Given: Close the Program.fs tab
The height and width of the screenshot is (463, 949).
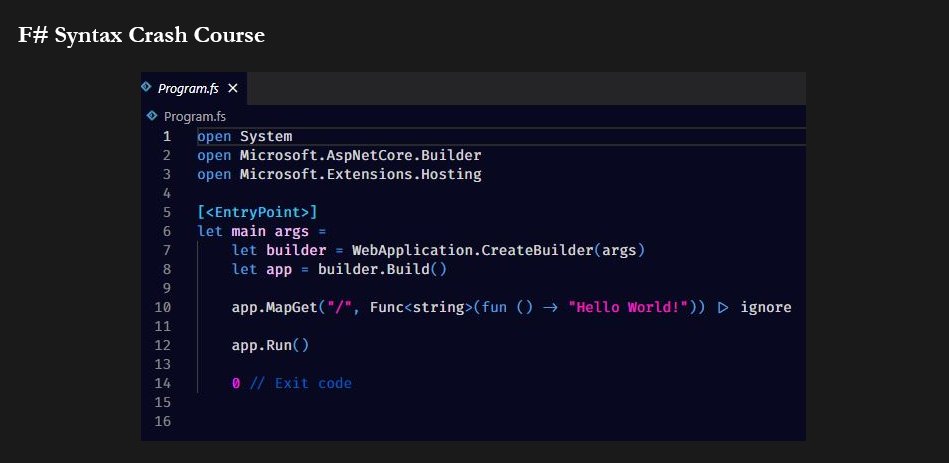Looking at the screenshot, I should click(232, 88).
